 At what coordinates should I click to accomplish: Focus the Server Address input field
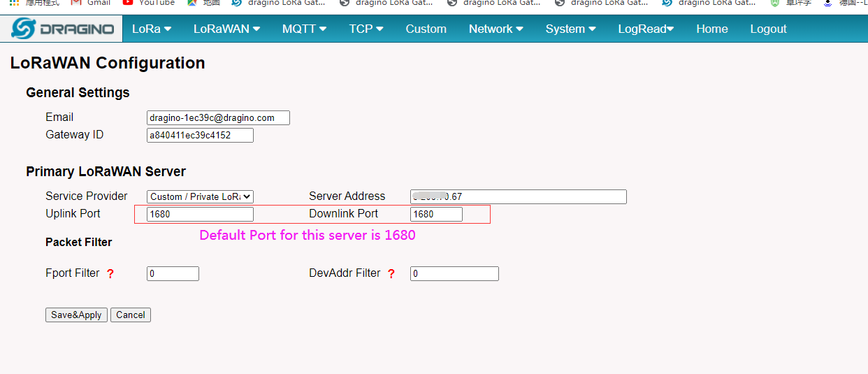coord(519,197)
